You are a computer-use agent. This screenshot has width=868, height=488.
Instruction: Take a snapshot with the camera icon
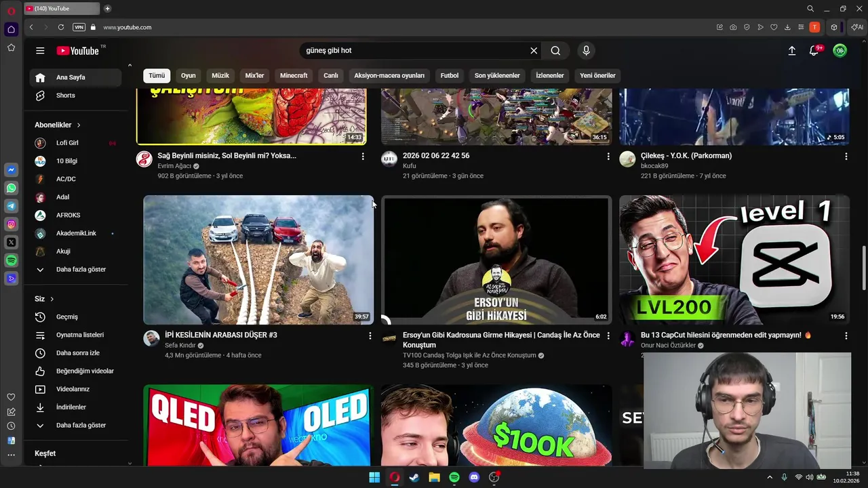(x=733, y=27)
